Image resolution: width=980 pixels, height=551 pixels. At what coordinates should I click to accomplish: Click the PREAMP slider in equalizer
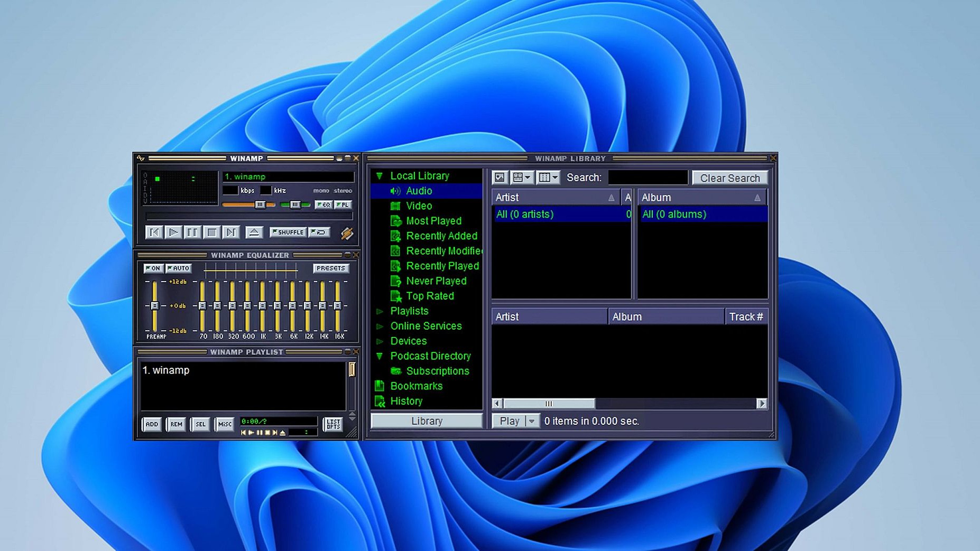[x=154, y=306]
